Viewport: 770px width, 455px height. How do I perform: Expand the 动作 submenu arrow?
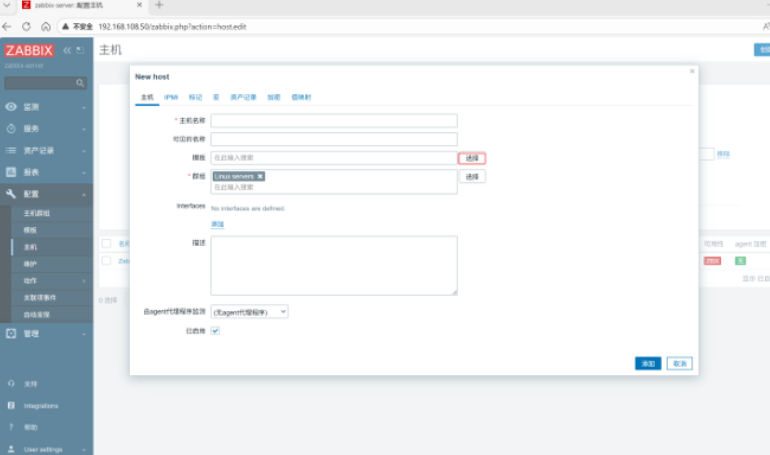pos(84,281)
